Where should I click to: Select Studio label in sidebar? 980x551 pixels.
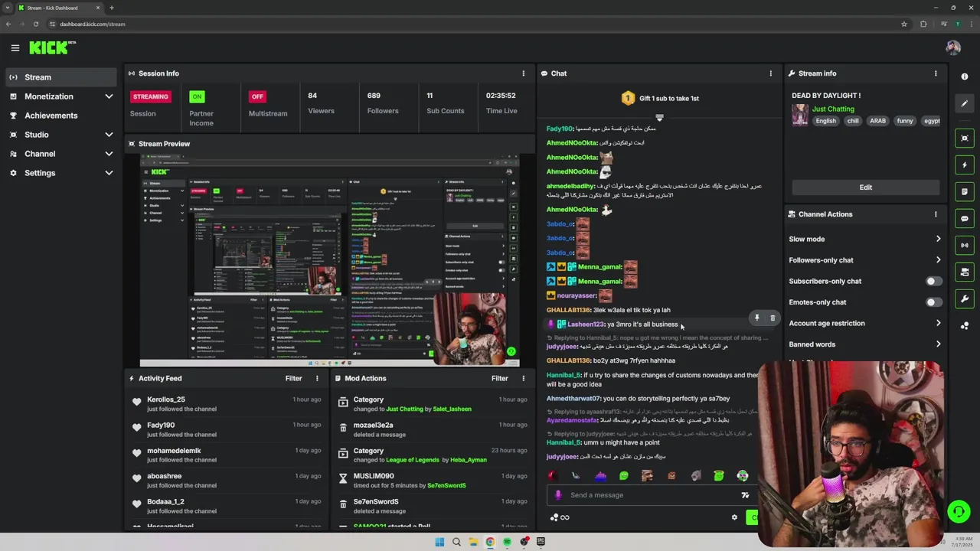[37, 135]
